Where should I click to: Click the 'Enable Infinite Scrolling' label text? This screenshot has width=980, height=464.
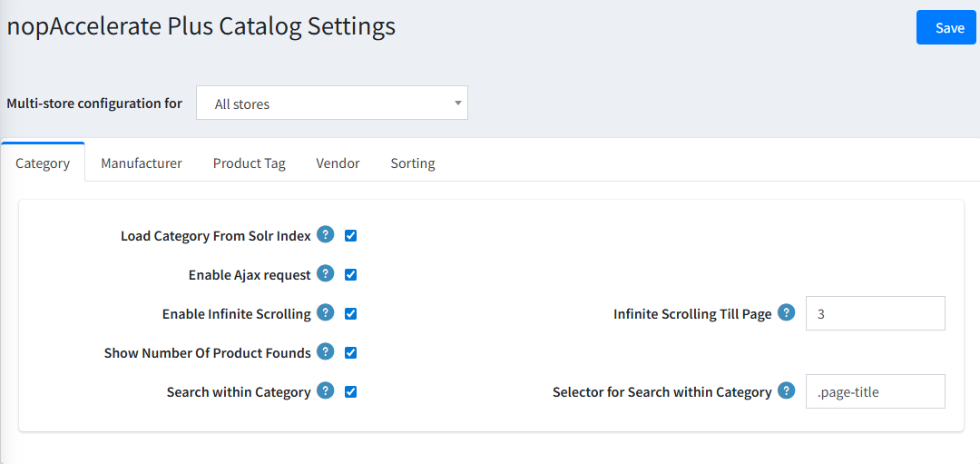[236, 314]
